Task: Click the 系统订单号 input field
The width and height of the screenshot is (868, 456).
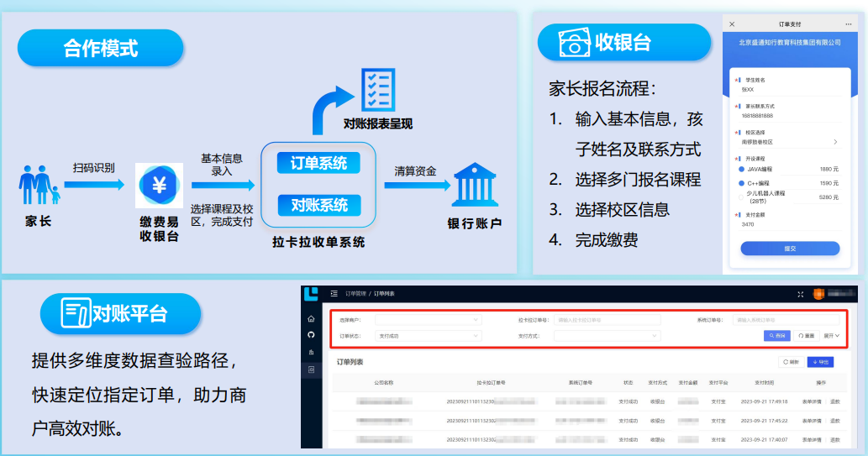Action: point(786,320)
